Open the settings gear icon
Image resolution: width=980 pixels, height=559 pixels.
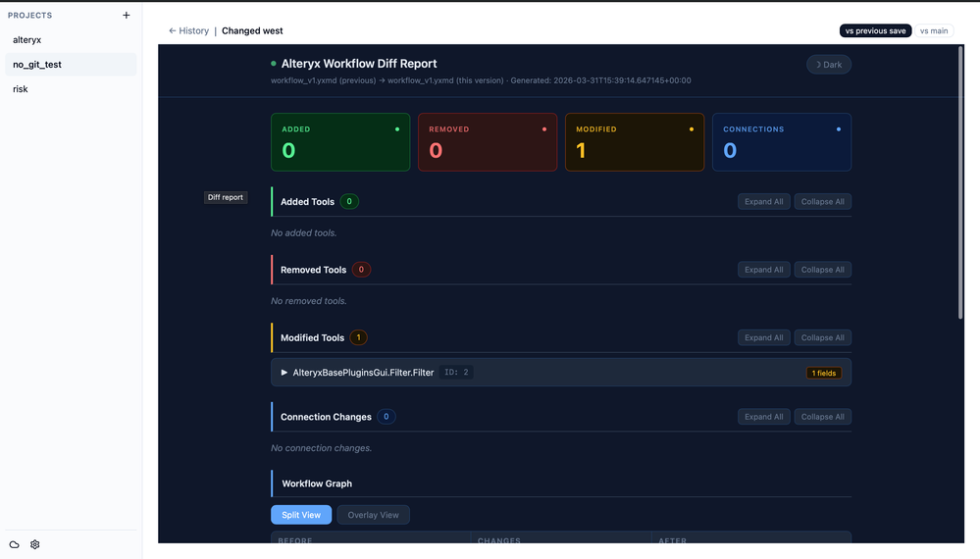tap(35, 544)
